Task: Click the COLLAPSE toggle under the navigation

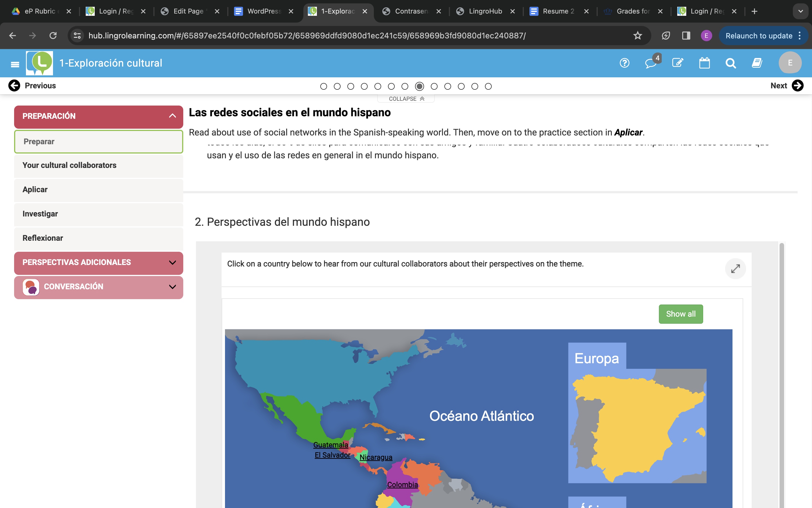Action: [x=406, y=99]
